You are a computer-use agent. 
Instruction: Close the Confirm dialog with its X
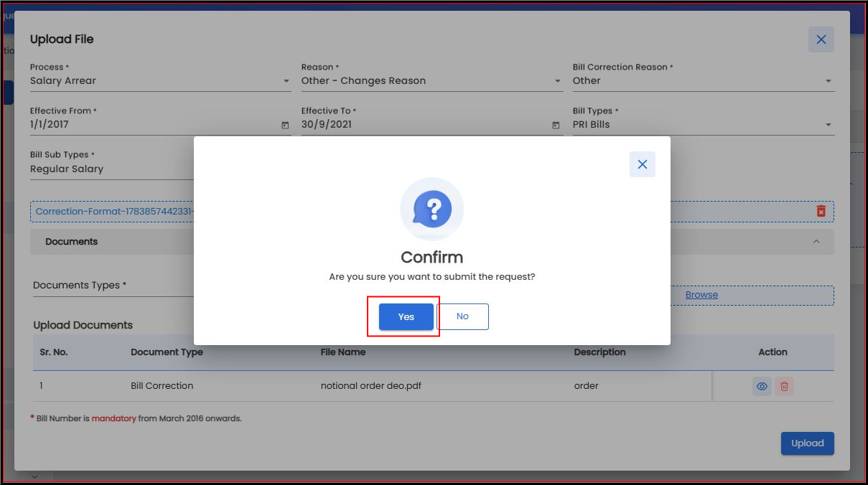[643, 164]
